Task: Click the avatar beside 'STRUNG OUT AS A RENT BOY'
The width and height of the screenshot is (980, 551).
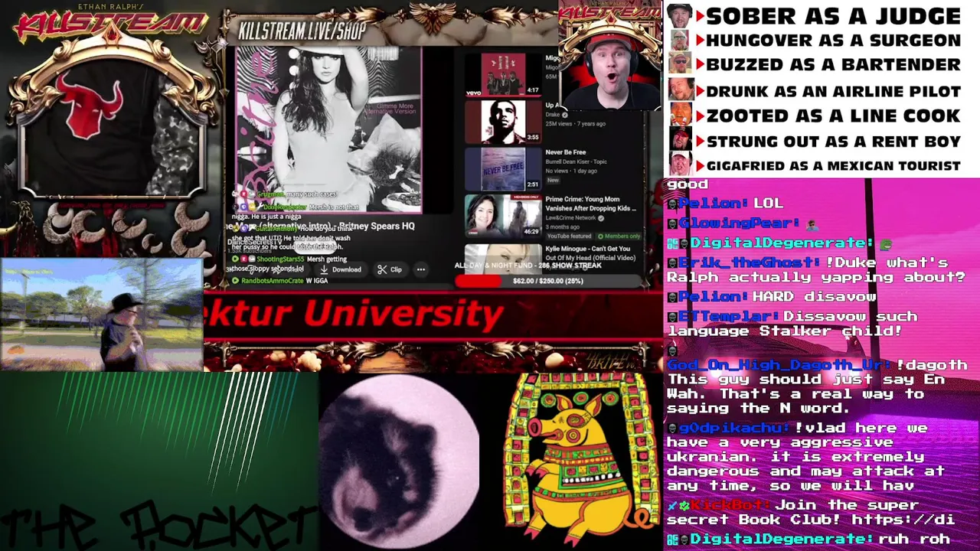Action: pyautogui.click(x=679, y=140)
